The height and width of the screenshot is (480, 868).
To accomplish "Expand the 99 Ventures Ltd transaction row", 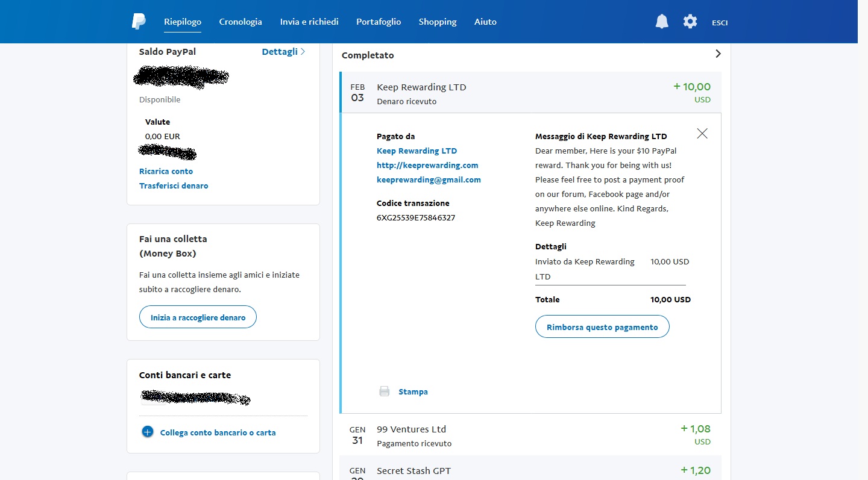I will click(530, 435).
